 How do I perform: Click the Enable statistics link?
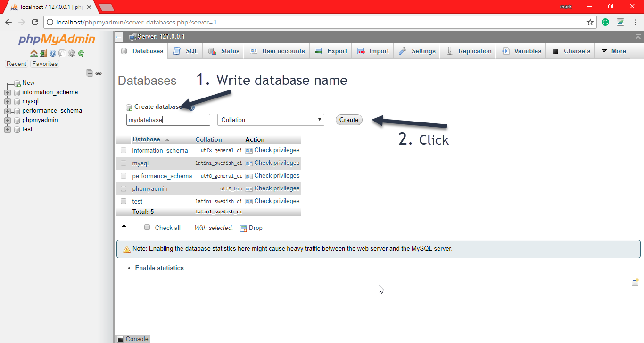(x=159, y=268)
